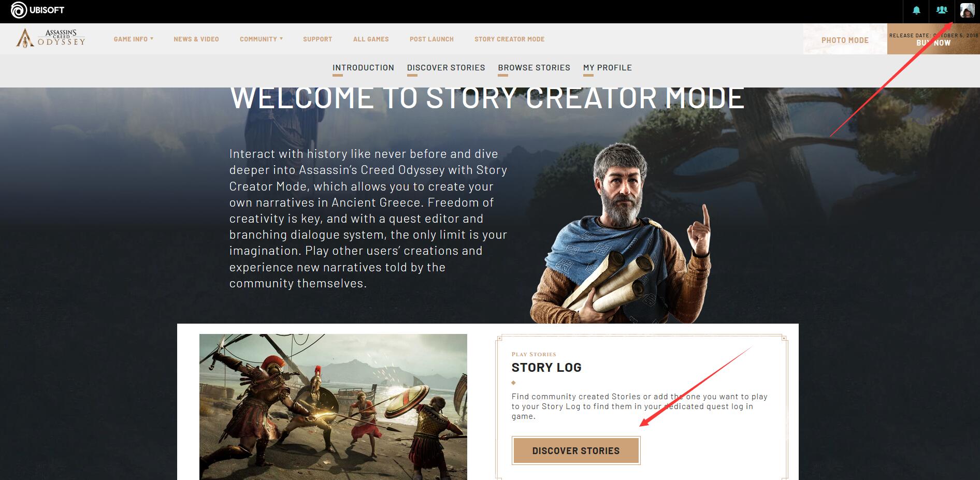The image size is (980, 480).
Task: Expand the Game Info dropdown menu
Action: coord(133,39)
